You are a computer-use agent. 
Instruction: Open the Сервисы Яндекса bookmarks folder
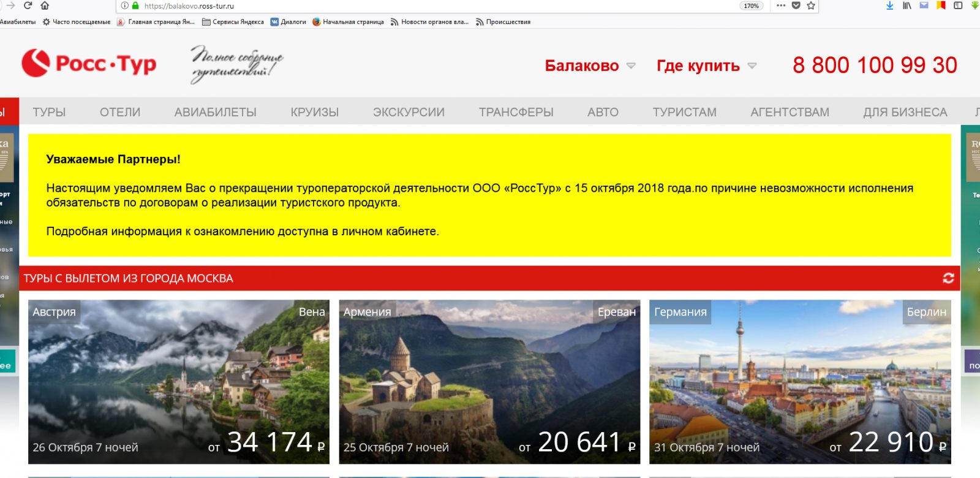click(x=233, y=22)
